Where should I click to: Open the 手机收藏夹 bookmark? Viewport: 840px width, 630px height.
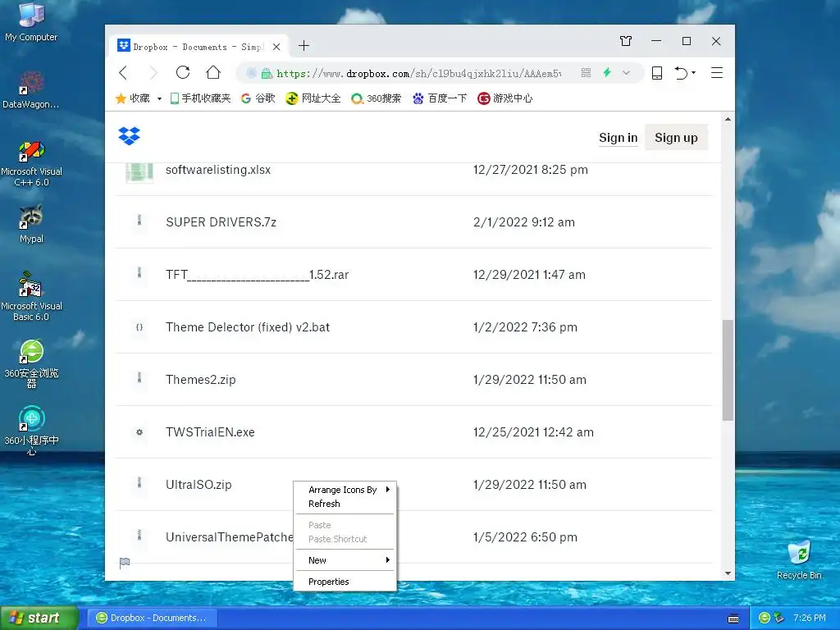[200, 98]
